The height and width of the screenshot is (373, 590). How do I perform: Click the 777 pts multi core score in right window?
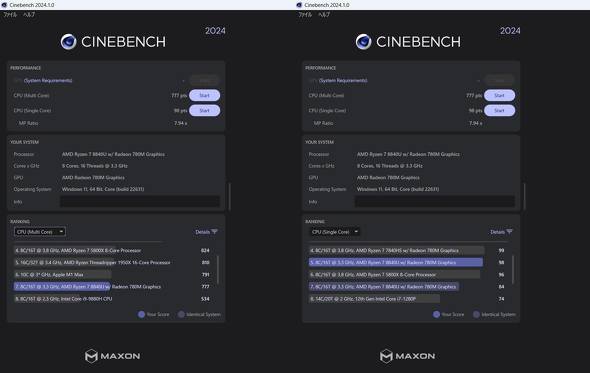coord(474,96)
